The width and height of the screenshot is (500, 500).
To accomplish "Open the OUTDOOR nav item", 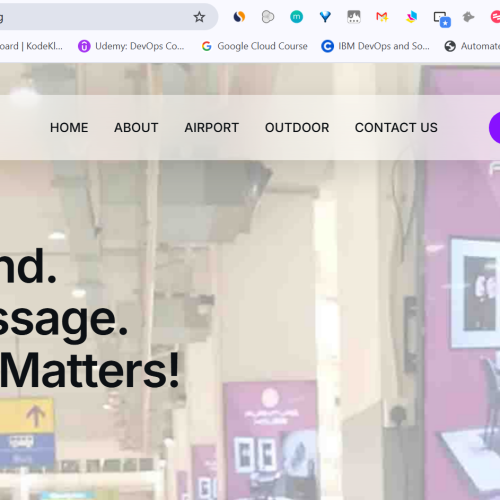I will coord(297,128).
